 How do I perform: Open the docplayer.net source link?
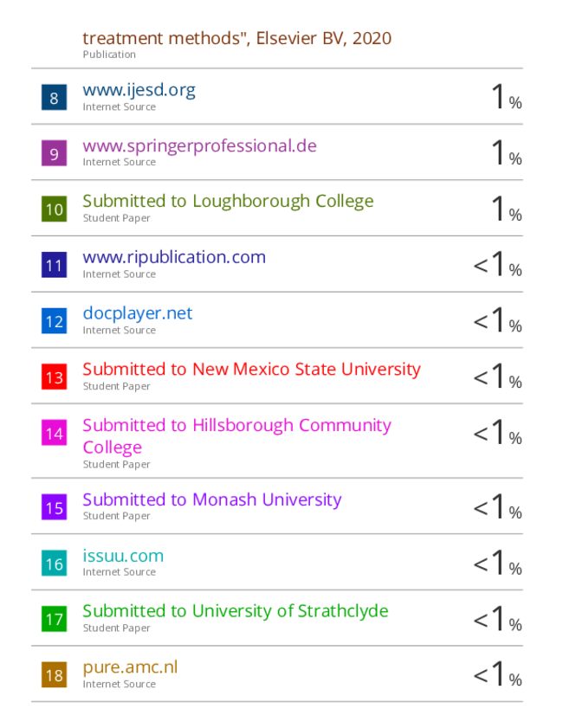[138, 313]
